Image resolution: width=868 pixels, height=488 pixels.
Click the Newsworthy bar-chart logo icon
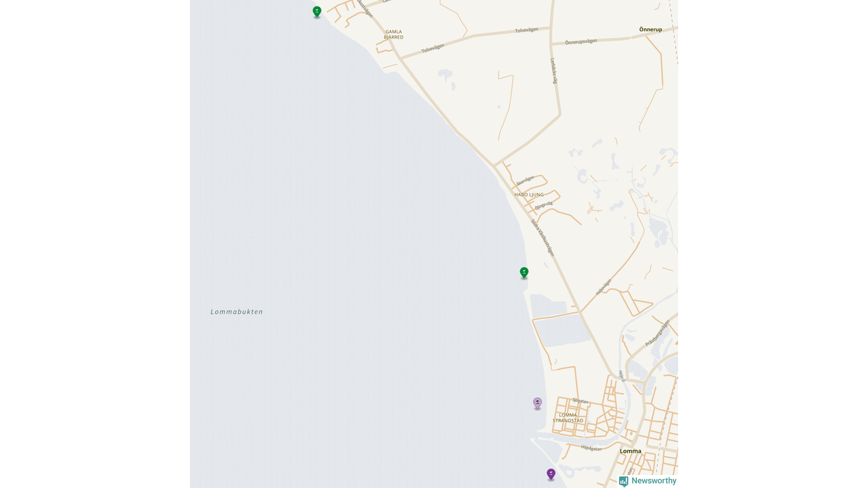(x=624, y=481)
